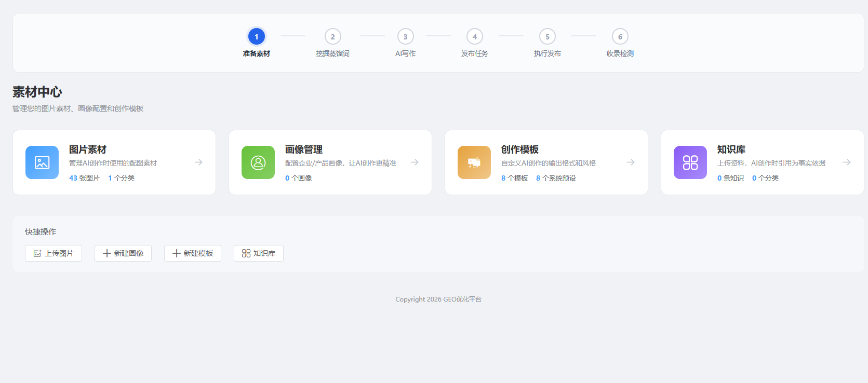Select step 2 circle in the stepper
The image size is (868, 383).
333,36
